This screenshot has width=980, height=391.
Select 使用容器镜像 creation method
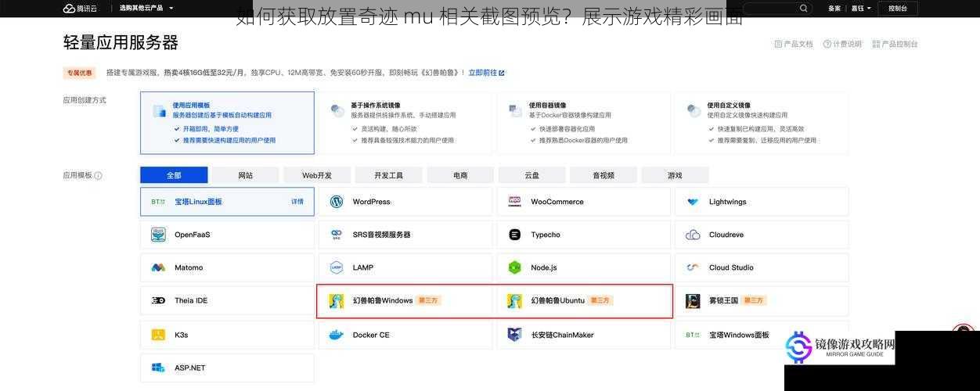[x=584, y=123]
